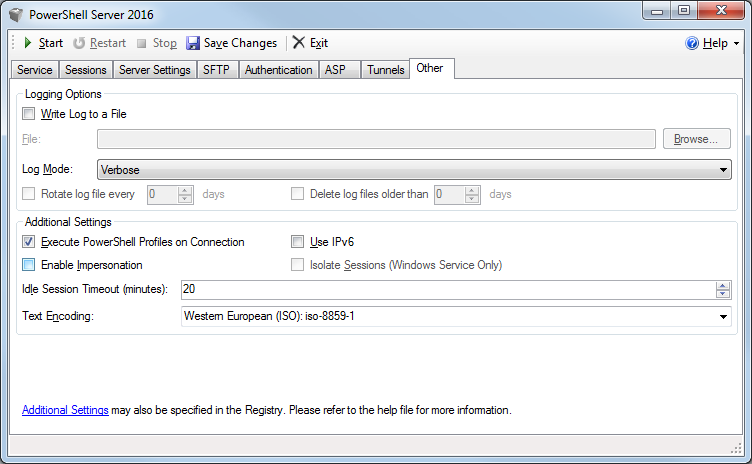Decrease Idle Session Timeout value
Screen dimensions: 752x464
723,294
